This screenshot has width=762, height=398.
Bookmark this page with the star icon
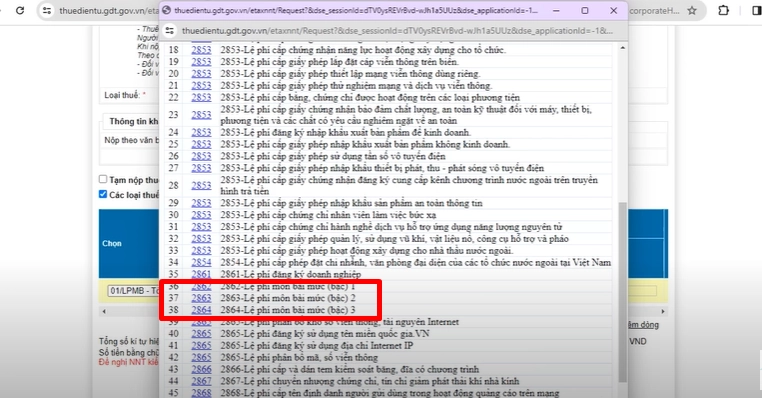tap(692, 10)
